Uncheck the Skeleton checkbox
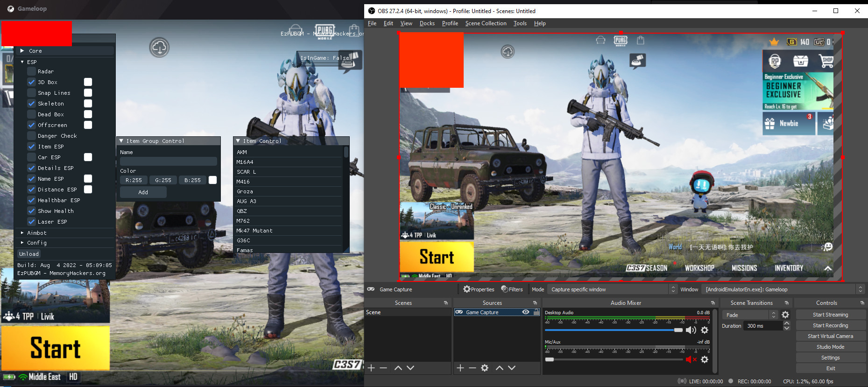Image resolution: width=868 pixels, height=387 pixels. click(31, 104)
